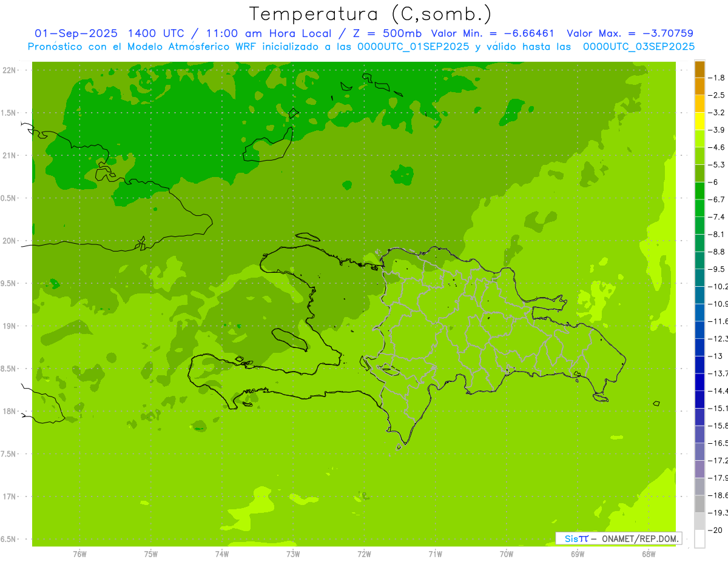Select the swatch between -8.1 and -8.8
Viewport: 728px width, 562px height.
point(699,243)
